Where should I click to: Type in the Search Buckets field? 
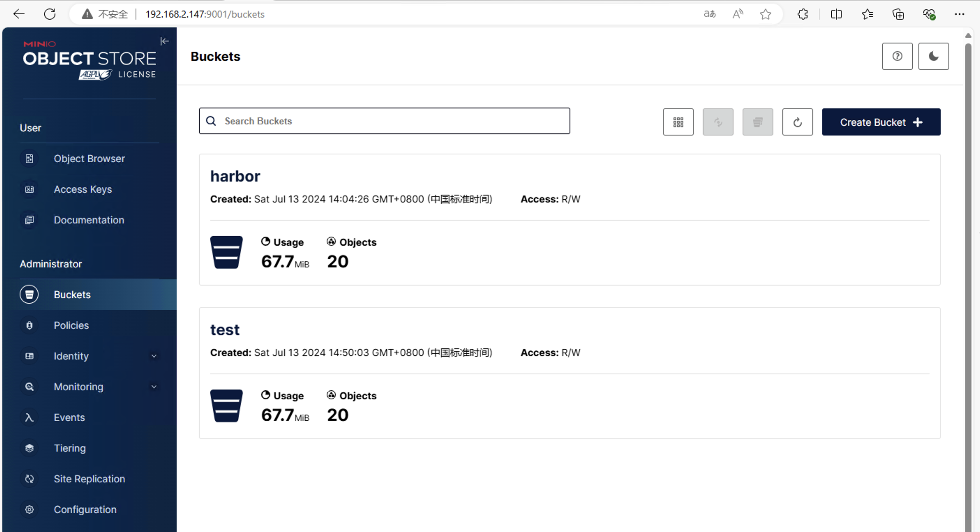coord(384,121)
